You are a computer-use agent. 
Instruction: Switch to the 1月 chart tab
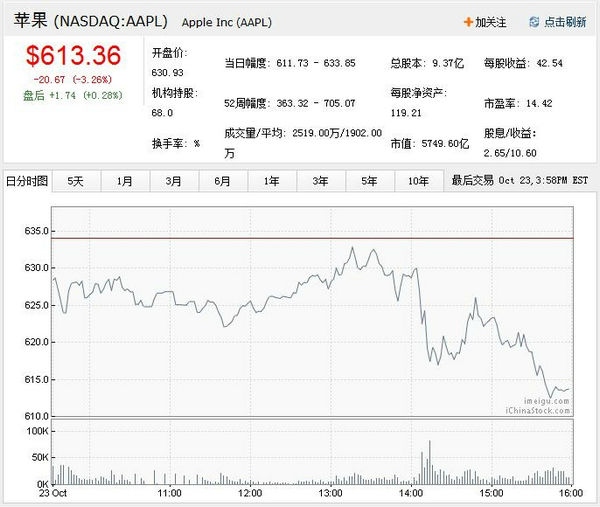coord(125,181)
